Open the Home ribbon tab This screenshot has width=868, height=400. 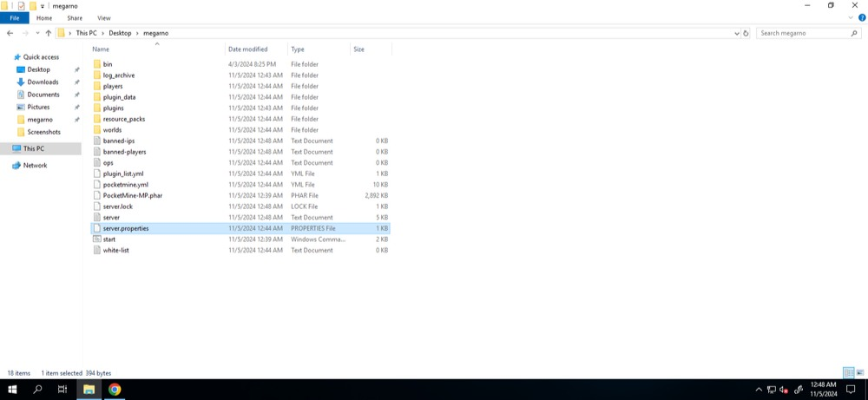(x=44, y=18)
